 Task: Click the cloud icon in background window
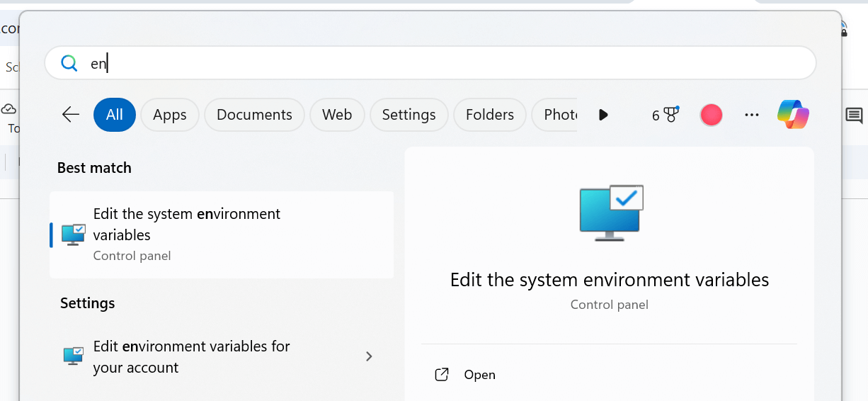(x=9, y=109)
